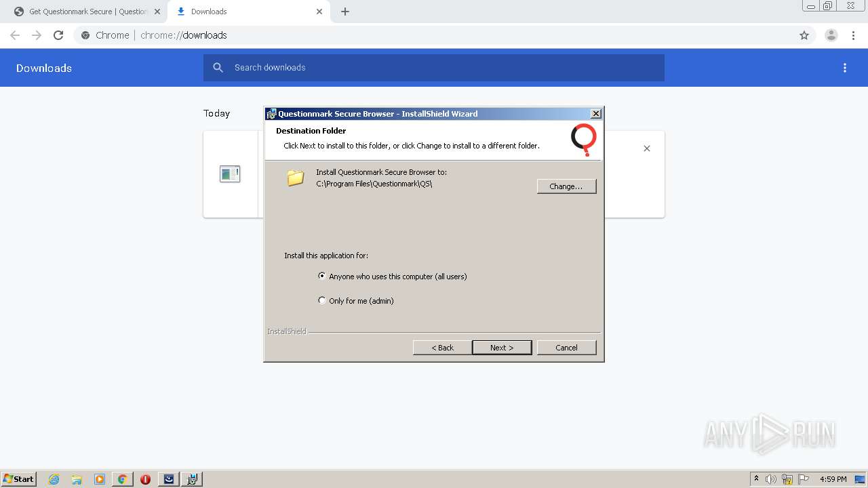
Task: Go back with the < Back button
Action: pyautogui.click(x=442, y=348)
